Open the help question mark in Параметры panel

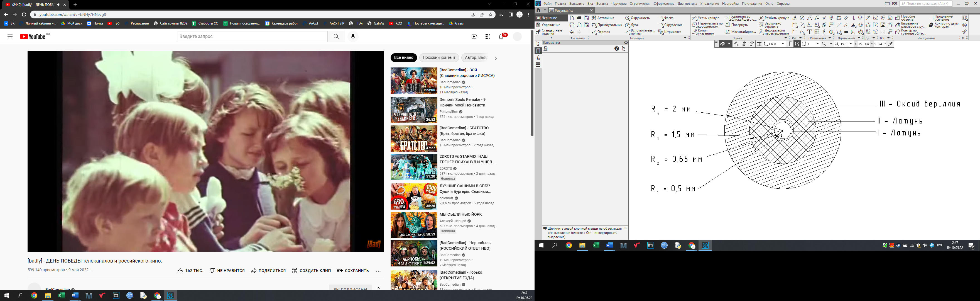click(616, 48)
